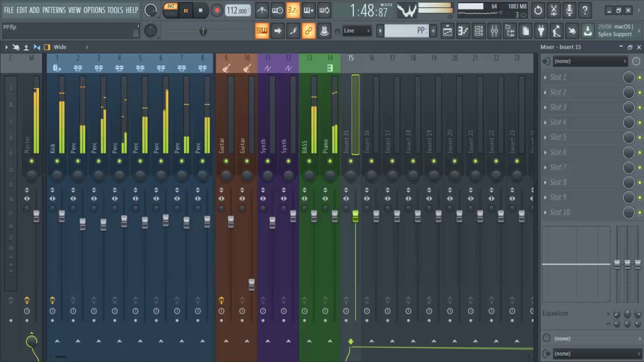Click the undo history icon
Viewport: 644px width, 362px height.
click(538, 10)
